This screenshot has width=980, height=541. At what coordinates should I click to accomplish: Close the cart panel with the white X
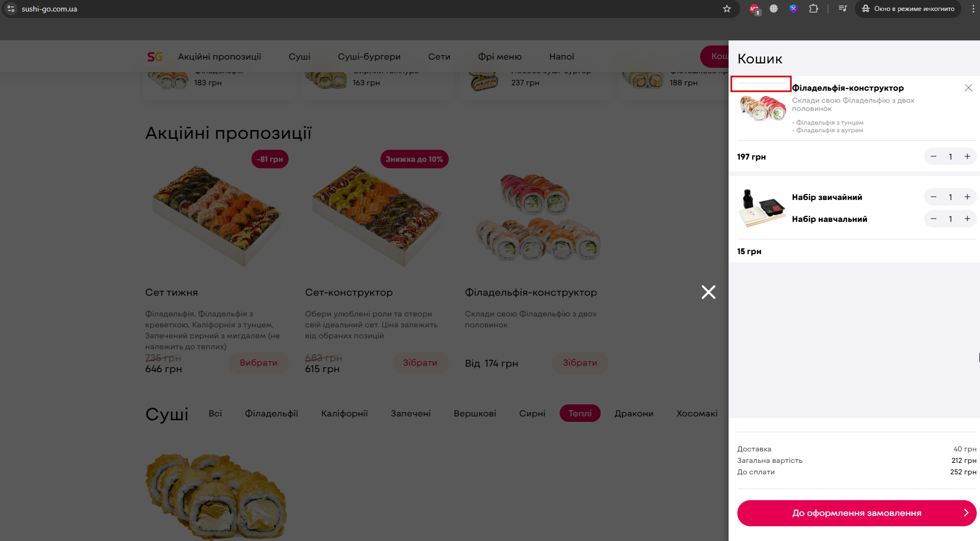pos(708,292)
